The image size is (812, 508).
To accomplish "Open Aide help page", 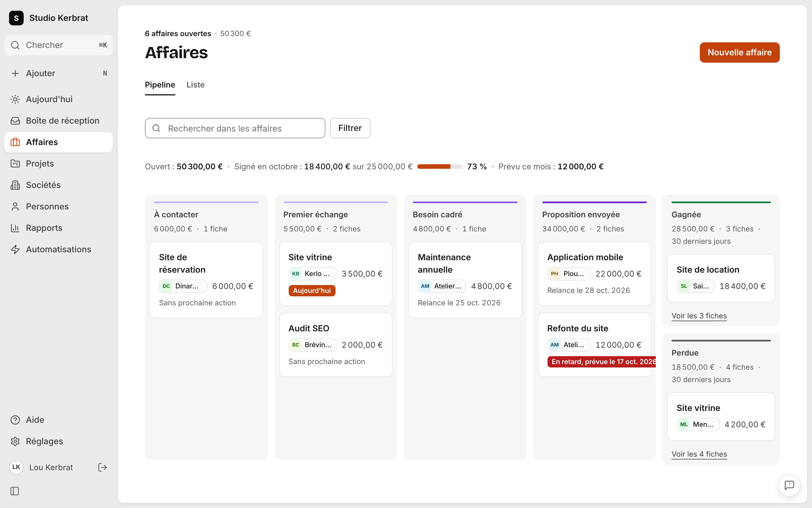I will pos(58,420).
